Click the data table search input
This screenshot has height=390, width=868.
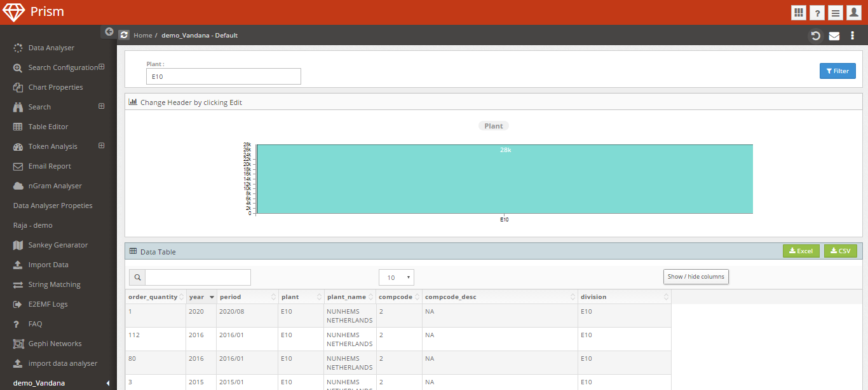click(198, 277)
